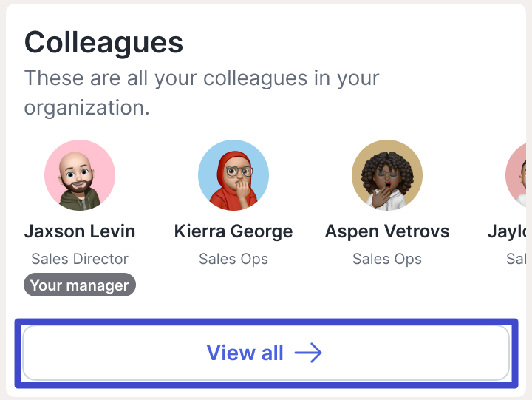Screen dimensions: 532x400
Task: Click the 'View all' text label
Action: pos(245,353)
